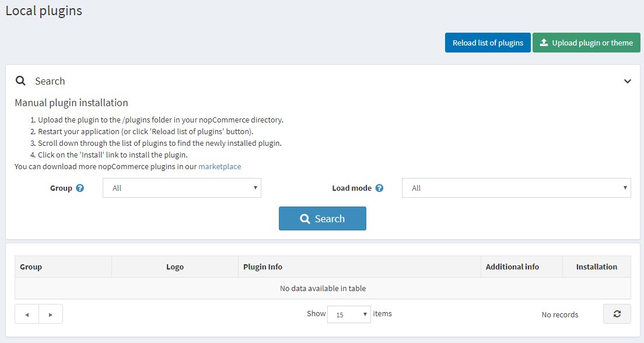The height and width of the screenshot is (343, 644).
Task: Go to previous page with the left arrow
Action: point(26,314)
